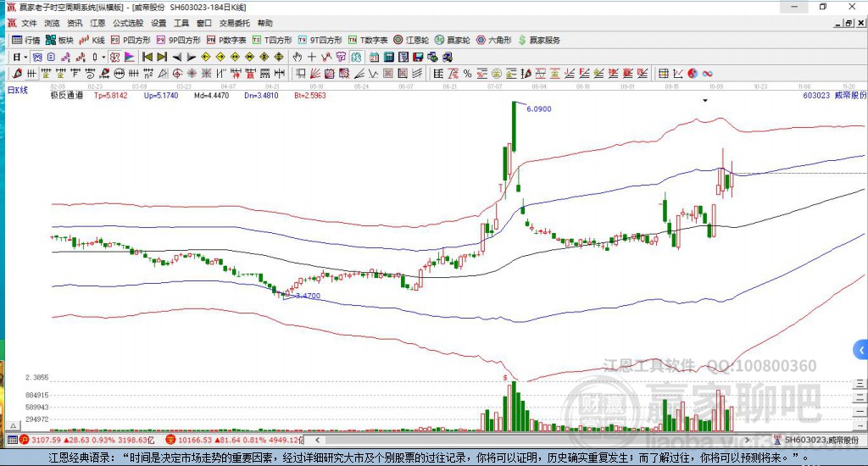Launch the 江恩轮 Gann wheel

coord(411,40)
